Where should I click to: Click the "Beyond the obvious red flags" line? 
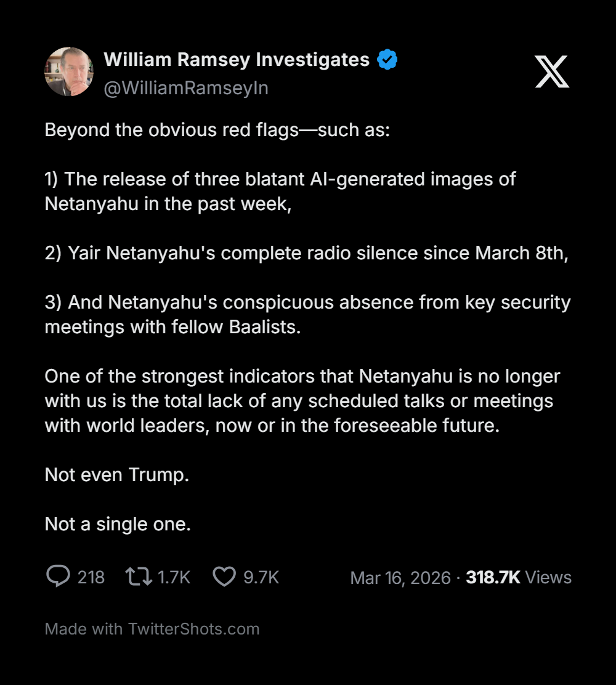[217, 131]
